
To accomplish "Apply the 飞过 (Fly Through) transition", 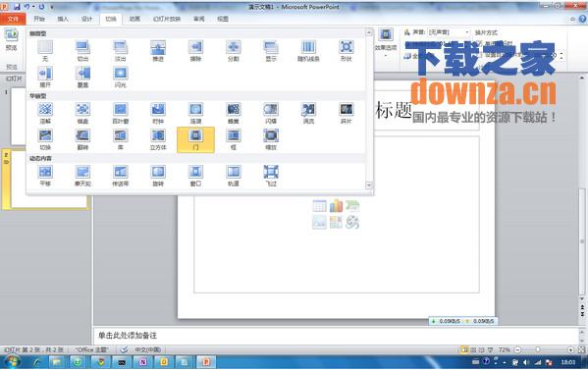I will [271, 176].
